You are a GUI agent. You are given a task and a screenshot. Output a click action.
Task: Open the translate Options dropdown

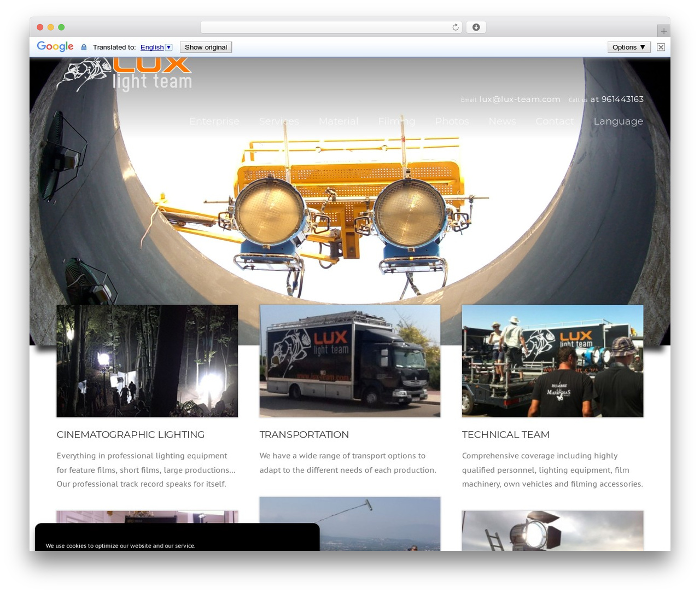click(629, 47)
